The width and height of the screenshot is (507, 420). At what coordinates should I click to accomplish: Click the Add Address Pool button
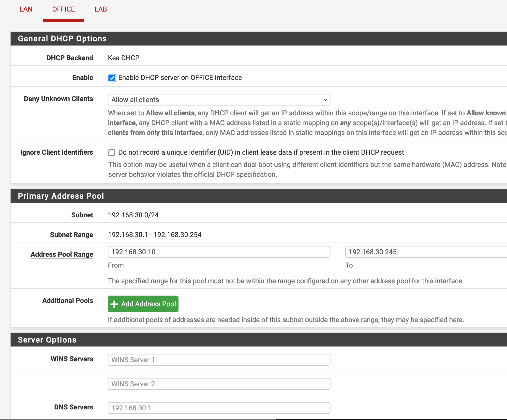143,304
